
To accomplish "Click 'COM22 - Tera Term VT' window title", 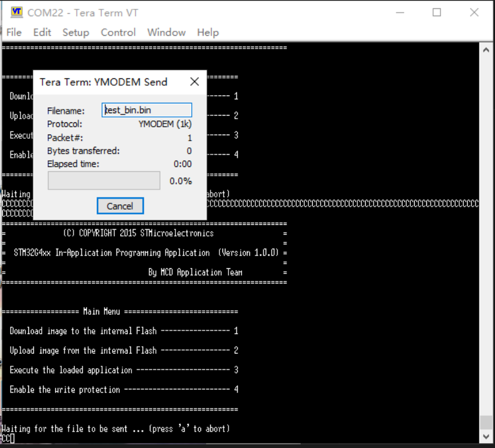I will click(83, 12).
